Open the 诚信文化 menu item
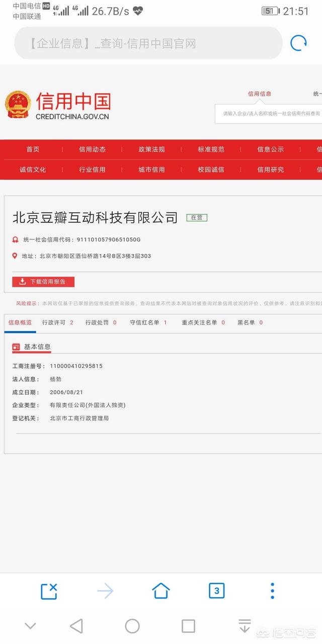This screenshot has height=644, width=322. tap(33, 170)
